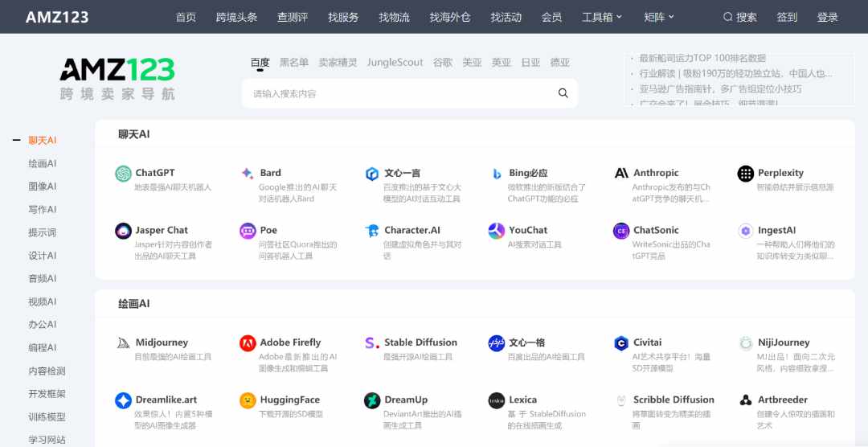The height and width of the screenshot is (447, 868).
Task: Open 找服务 in the top navigation
Action: click(x=343, y=17)
